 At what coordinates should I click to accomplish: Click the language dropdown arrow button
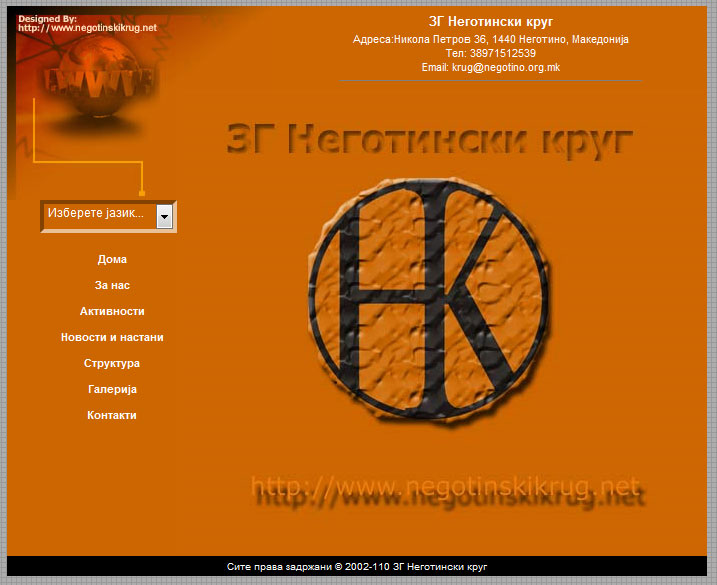point(164,216)
